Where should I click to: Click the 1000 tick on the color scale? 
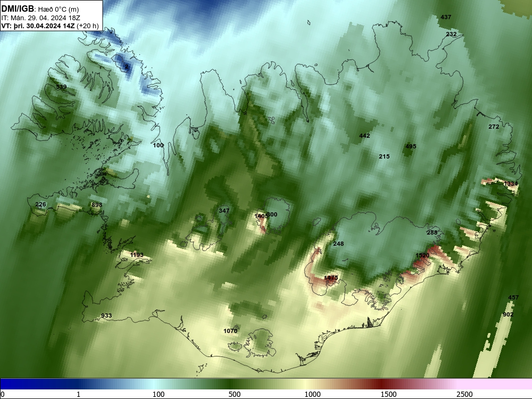(x=312, y=394)
